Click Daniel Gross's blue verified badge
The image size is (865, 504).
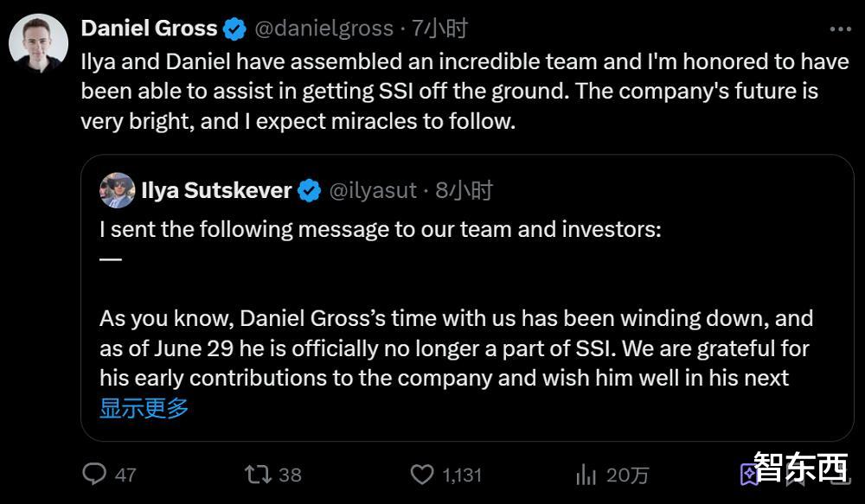pyautogui.click(x=234, y=29)
